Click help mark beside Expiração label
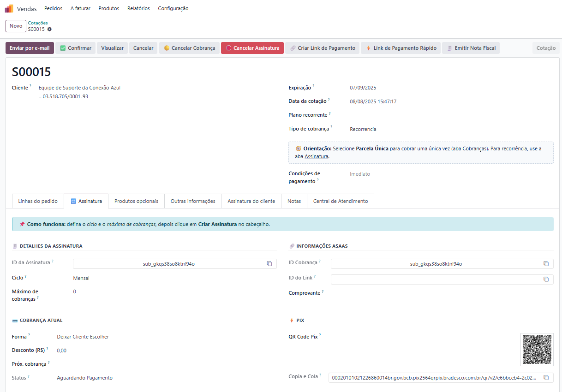This screenshot has height=392, width=562. pos(313,86)
